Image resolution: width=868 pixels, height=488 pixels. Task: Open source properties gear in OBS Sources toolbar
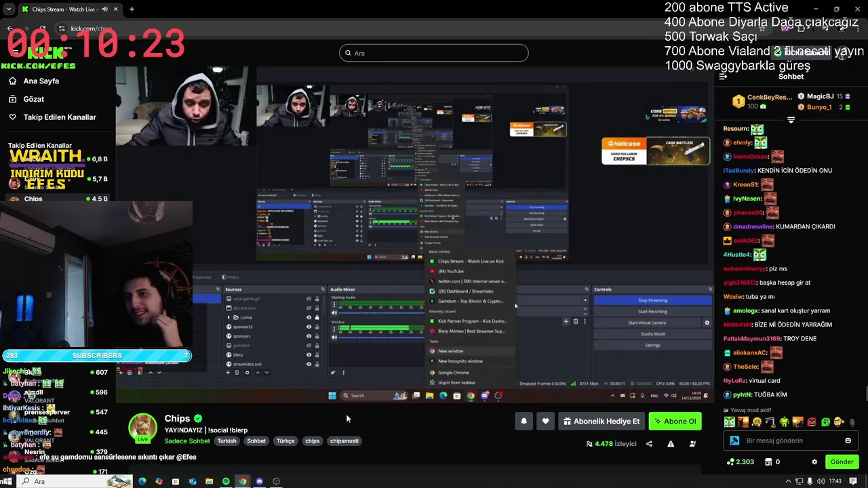pyautogui.click(x=247, y=372)
